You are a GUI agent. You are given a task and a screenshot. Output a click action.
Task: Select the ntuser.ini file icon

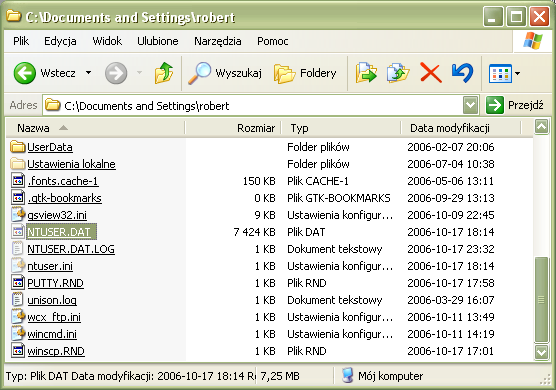(18, 266)
